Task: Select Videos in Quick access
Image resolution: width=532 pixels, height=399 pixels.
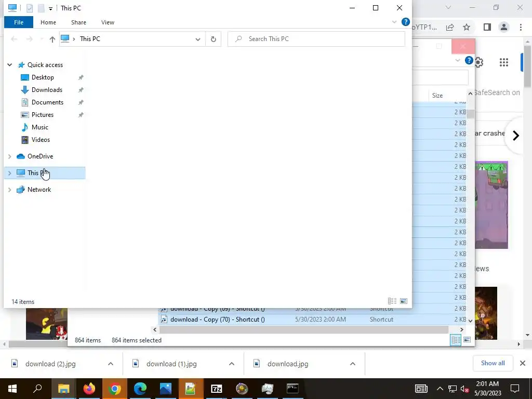Action: click(x=41, y=140)
